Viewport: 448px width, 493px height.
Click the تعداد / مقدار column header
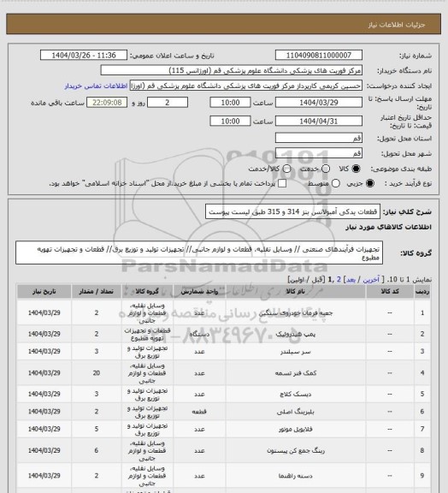tap(96, 292)
